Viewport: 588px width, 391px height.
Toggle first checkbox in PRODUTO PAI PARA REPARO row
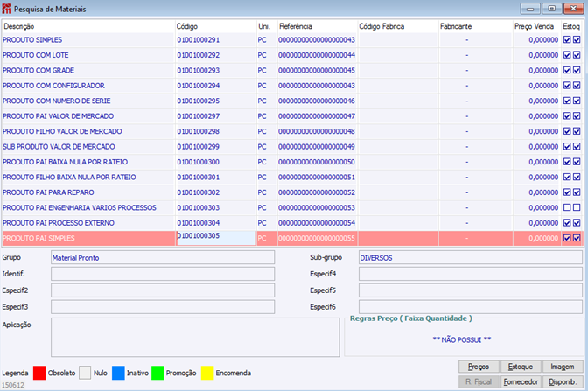pyautogui.click(x=567, y=192)
